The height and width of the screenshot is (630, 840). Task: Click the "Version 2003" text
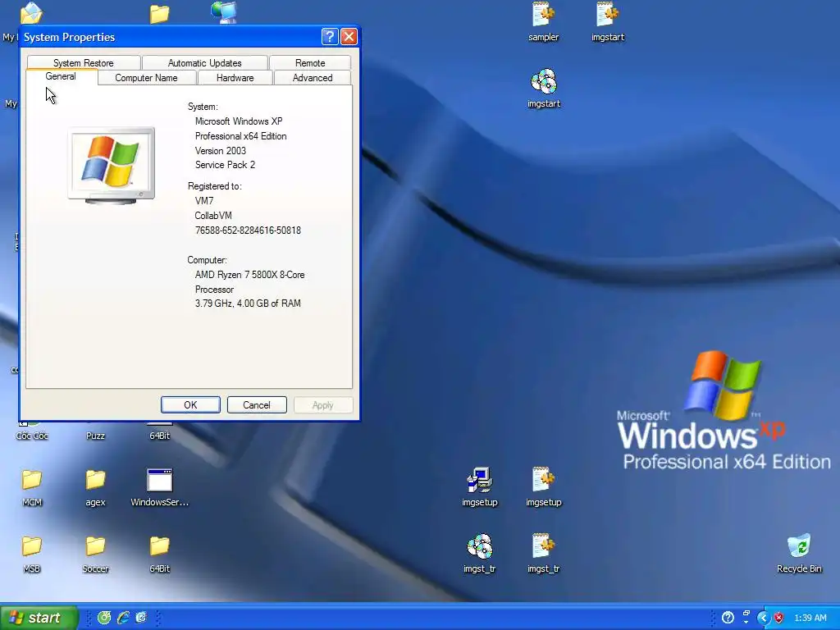point(221,151)
